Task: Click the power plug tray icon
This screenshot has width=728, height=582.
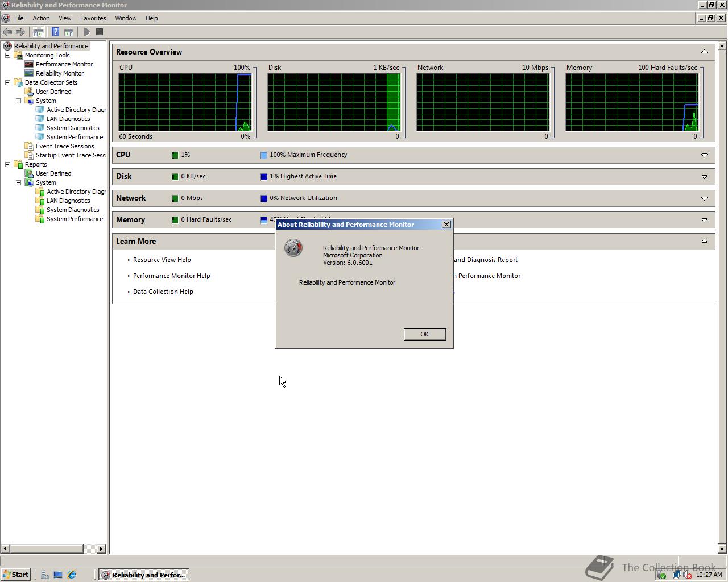Action: coord(661,575)
